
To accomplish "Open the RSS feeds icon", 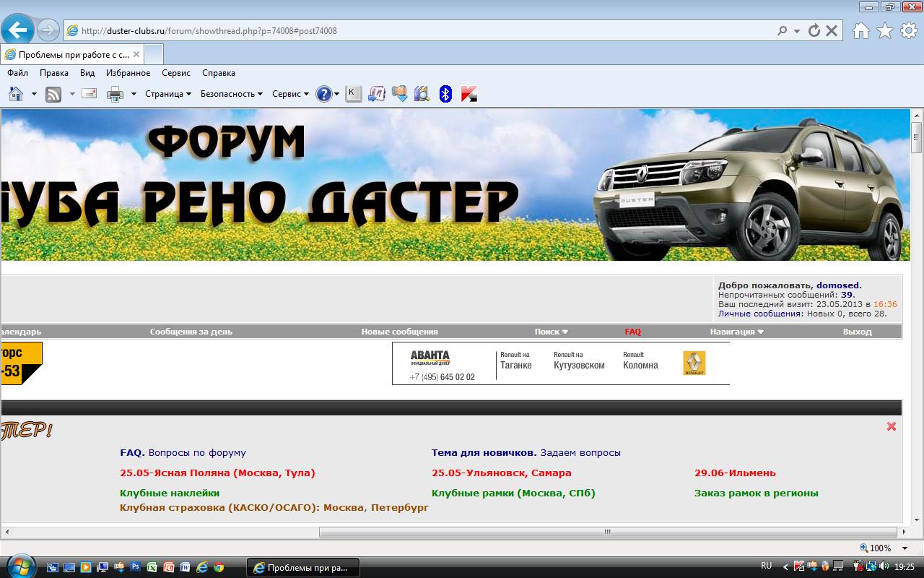I will (x=53, y=94).
